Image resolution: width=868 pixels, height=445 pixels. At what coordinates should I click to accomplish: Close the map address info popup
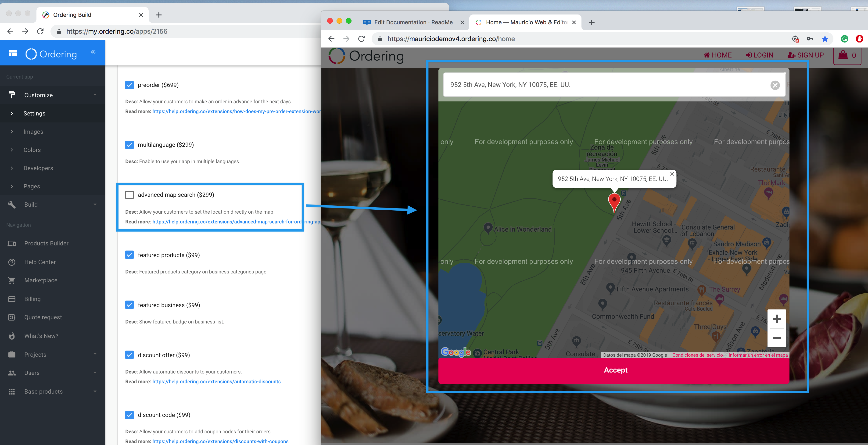(x=672, y=174)
